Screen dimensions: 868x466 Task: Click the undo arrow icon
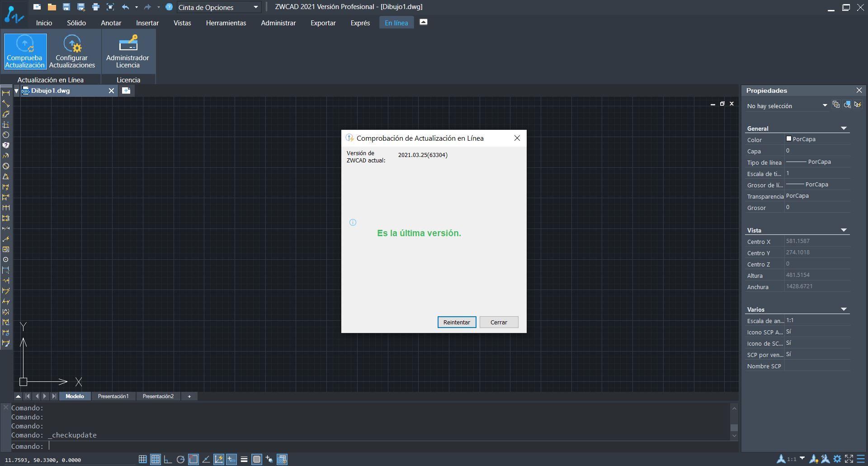(x=125, y=7)
